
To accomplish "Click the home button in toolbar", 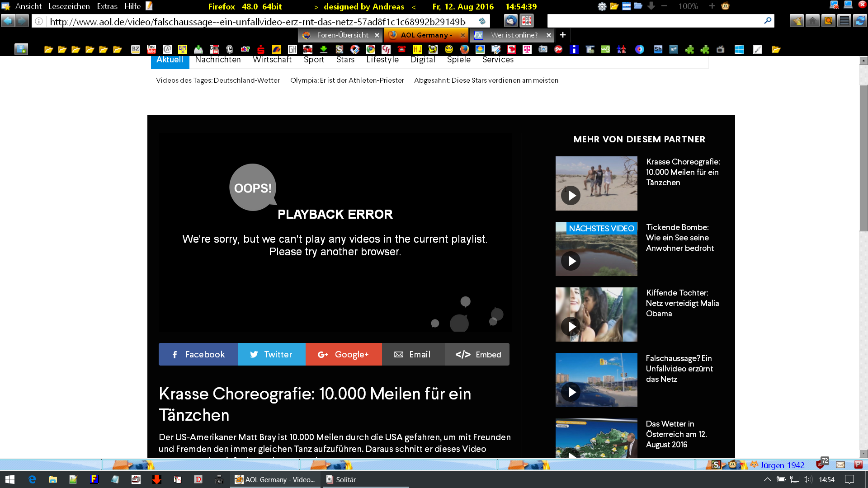I will [x=812, y=21].
